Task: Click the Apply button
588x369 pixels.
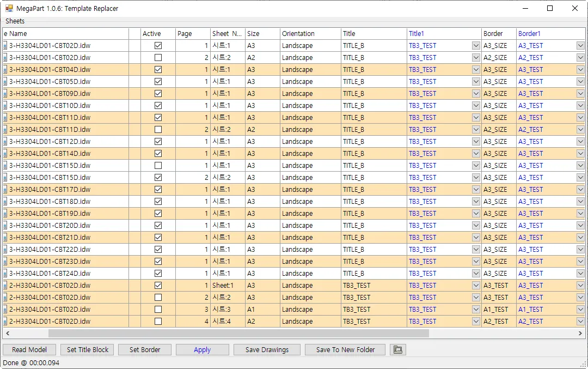Action: 202,350
